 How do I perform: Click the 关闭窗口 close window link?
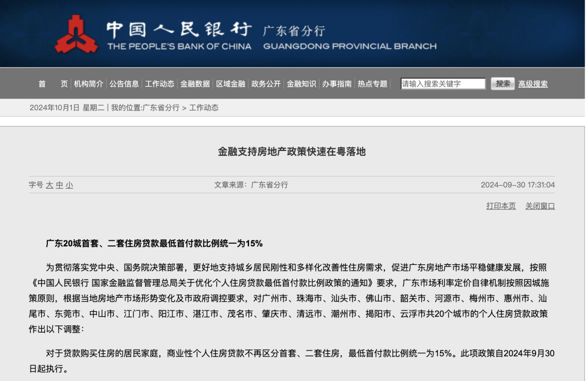coord(540,206)
